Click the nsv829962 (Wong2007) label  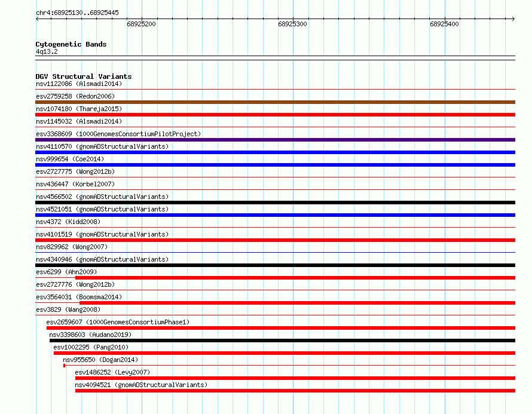pyautogui.click(x=72, y=247)
